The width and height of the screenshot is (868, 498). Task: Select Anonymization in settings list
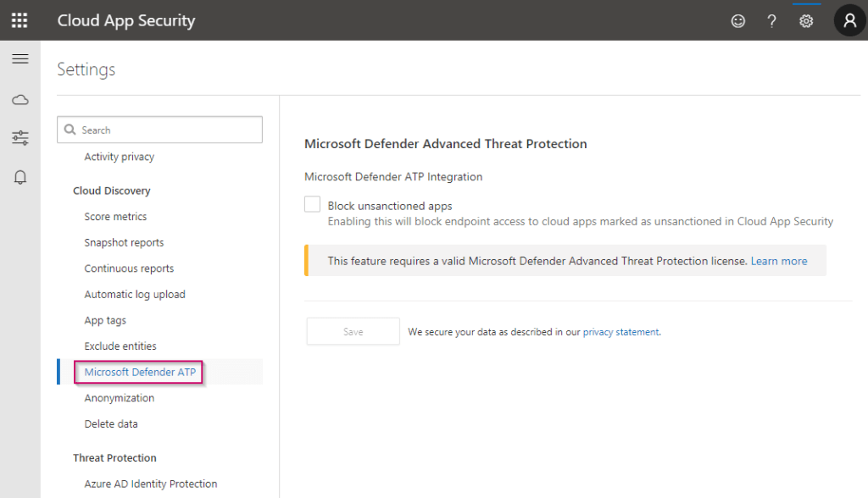pyautogui.click(x=120, y=398)
